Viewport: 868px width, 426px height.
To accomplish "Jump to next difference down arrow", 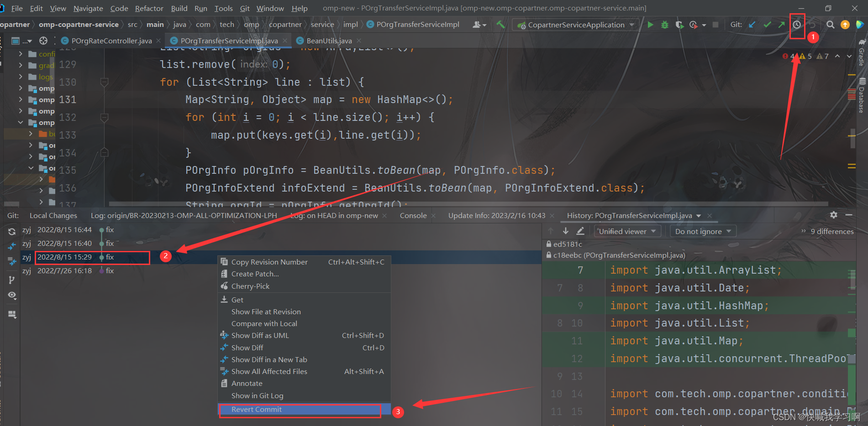I will point(566,231).
